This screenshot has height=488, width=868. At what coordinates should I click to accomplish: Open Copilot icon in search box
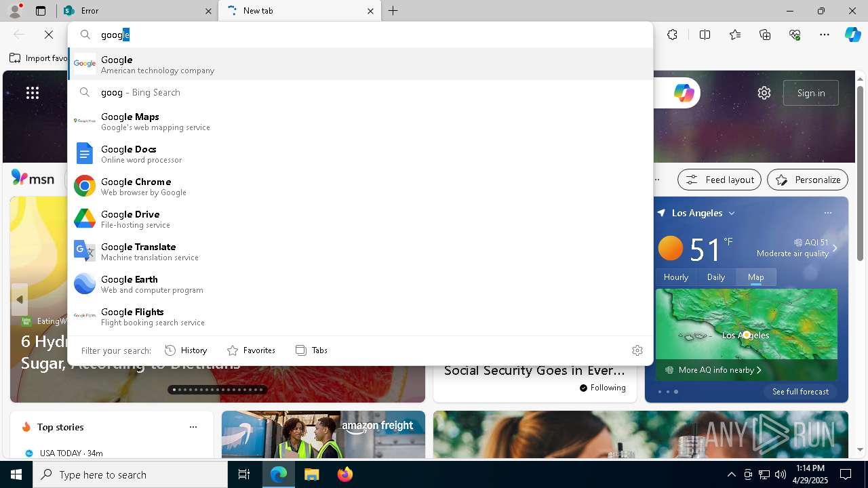(x=684, y=93)
